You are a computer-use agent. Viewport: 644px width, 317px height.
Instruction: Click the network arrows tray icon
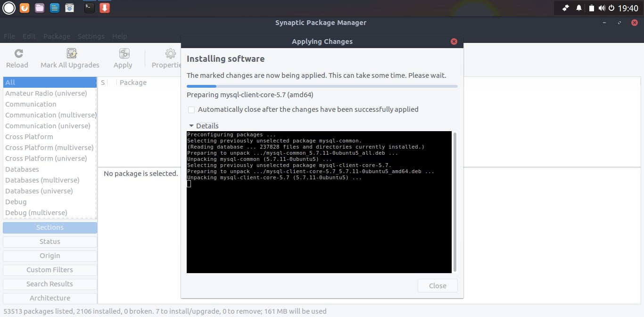tap(566, 8)
